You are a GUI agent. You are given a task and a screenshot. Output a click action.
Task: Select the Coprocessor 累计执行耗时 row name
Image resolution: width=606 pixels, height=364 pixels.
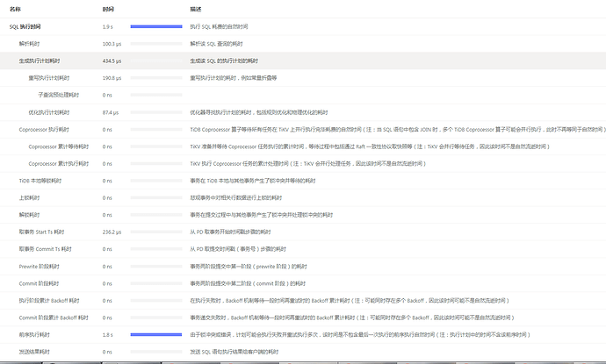[x=59, y=164]
